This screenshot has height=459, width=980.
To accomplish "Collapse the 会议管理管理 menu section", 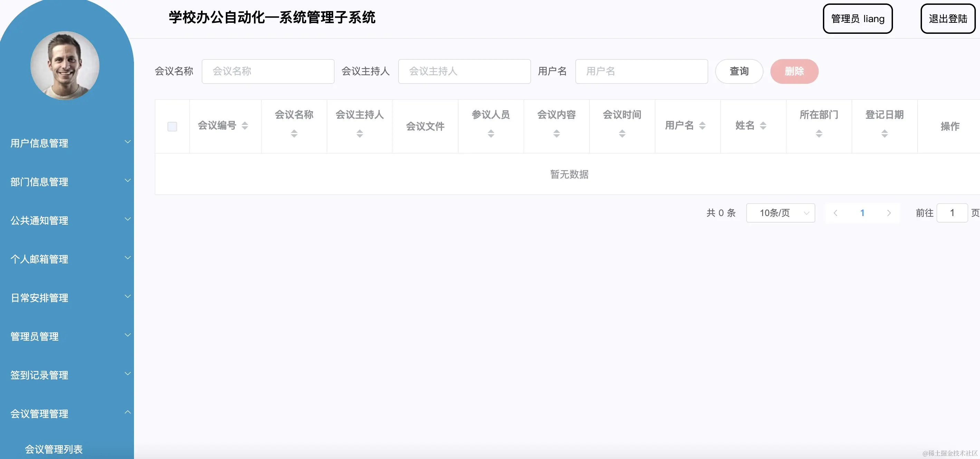I will coord(39,413).
